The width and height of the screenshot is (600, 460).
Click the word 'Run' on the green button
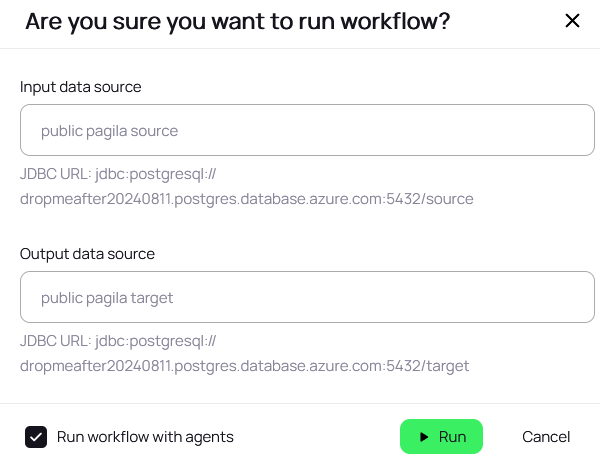point(452,437)
